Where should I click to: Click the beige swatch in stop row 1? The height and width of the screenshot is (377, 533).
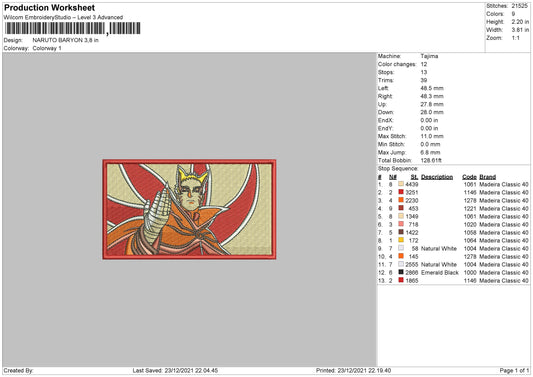(401, 184)
